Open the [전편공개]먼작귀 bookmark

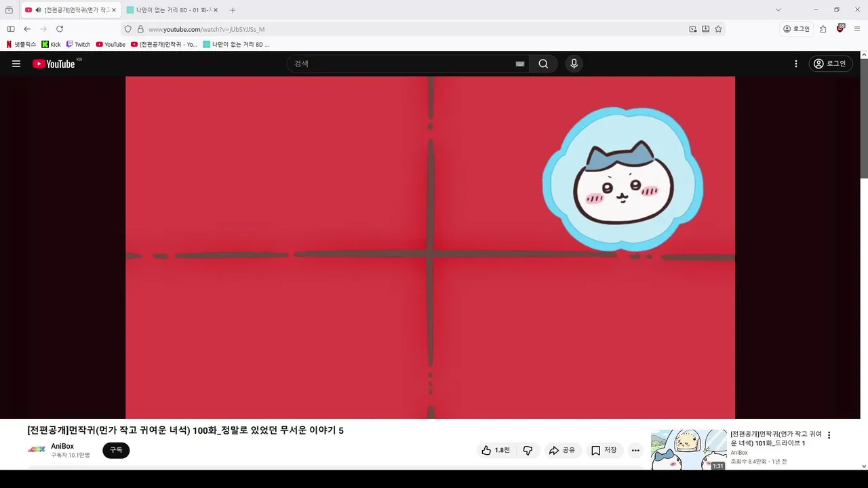(164, 44)
